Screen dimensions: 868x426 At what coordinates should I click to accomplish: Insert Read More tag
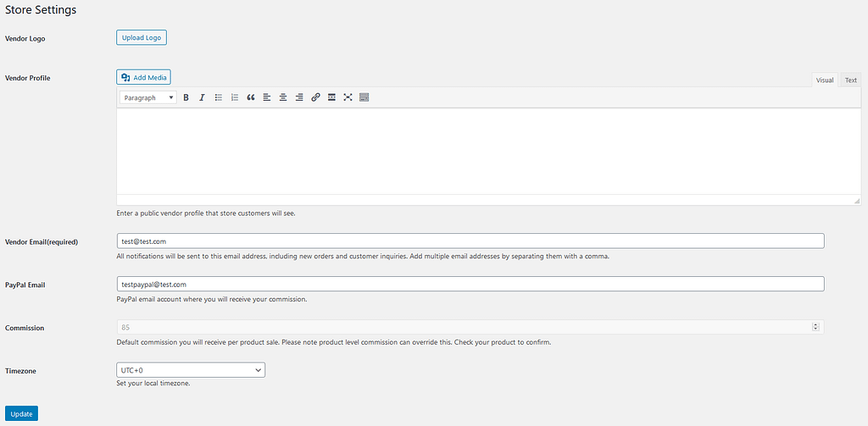pyautogui.click(x=331, y=97)
